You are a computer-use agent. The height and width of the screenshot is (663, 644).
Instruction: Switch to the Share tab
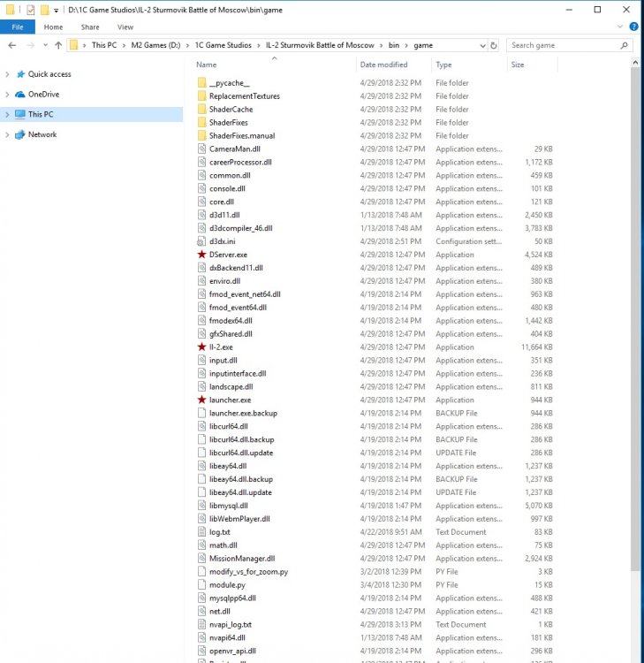[x=90, y=27]
